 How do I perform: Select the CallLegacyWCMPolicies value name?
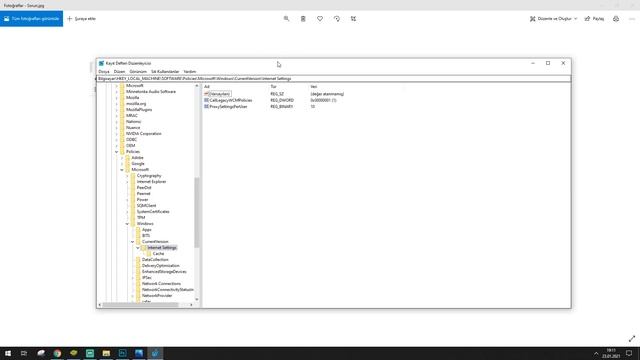click(x=231, y=100)
